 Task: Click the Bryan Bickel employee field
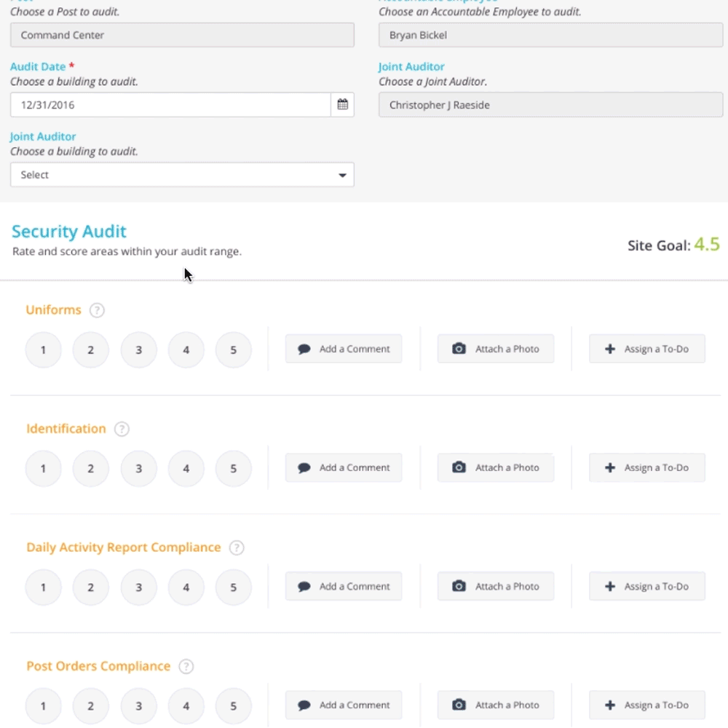click(550, 35)
